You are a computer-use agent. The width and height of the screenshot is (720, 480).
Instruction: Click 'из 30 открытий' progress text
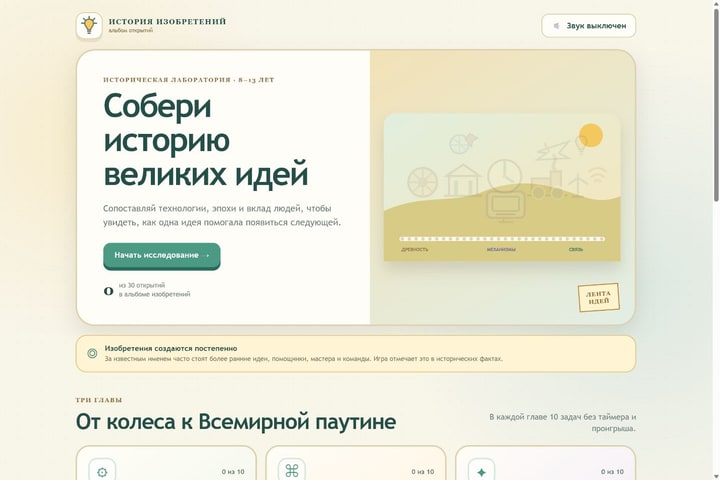pos(142,285)
